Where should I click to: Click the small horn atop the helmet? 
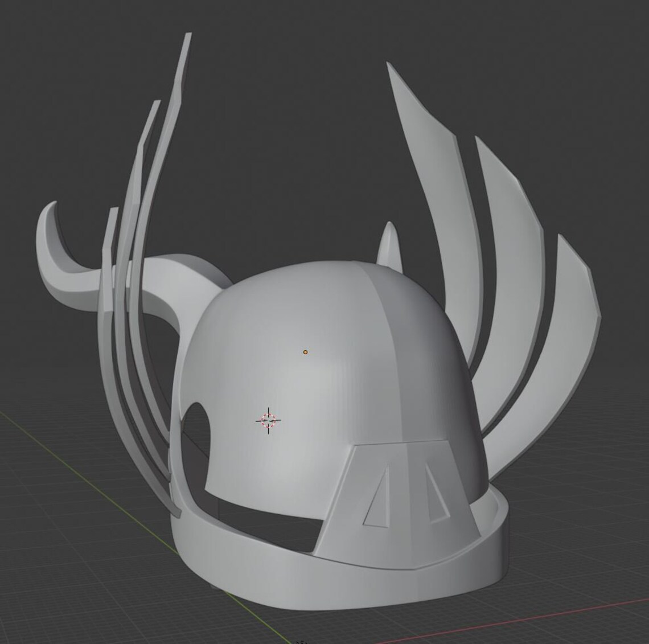(389, 245)
